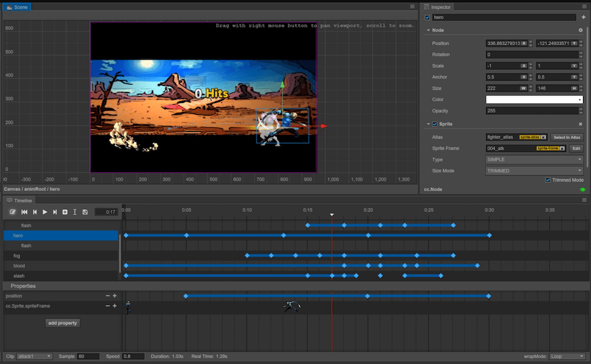Click plus icon beside hero name field

pos(583,17)
